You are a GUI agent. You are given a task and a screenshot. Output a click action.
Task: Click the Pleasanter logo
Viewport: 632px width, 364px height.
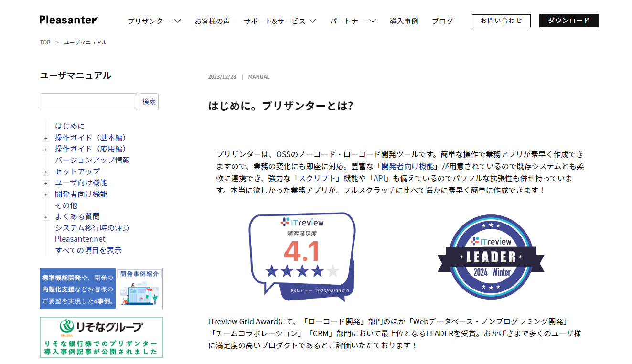68,20
